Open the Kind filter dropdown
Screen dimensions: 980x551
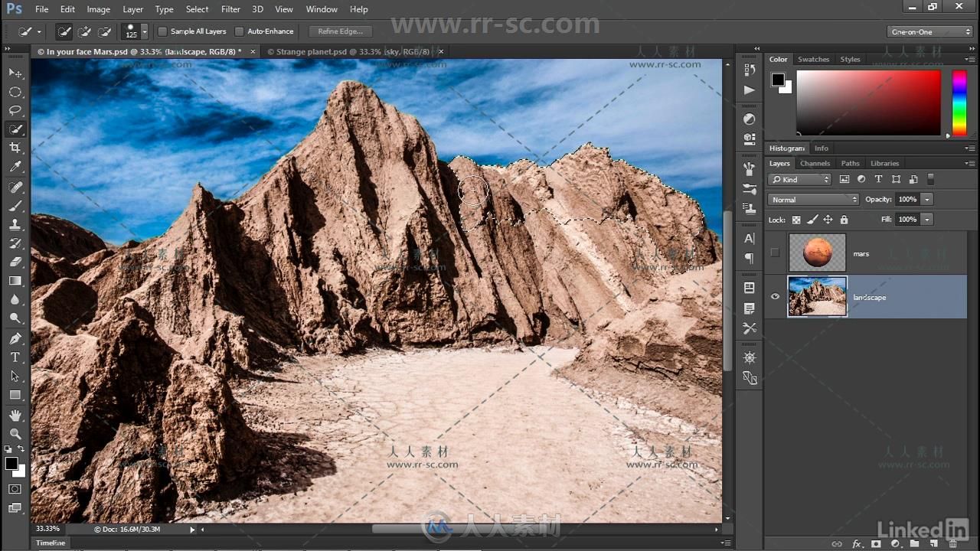coord(800,179)
